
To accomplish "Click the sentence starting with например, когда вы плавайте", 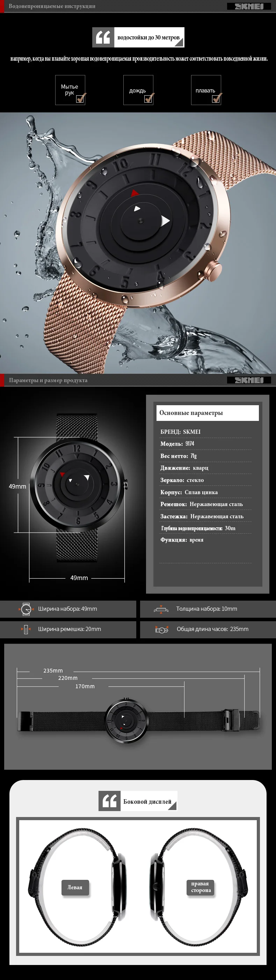I will pos(139,59).
